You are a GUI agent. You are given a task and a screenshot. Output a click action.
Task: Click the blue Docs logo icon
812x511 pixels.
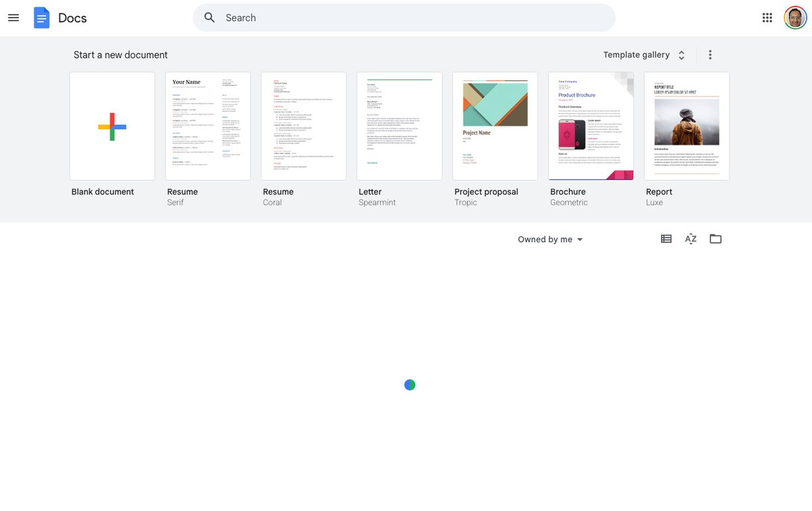coord(42,18)
